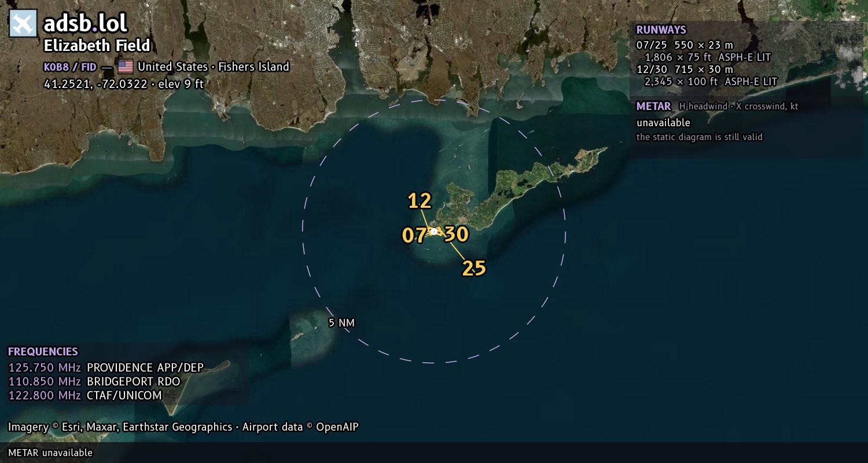Click the bottom 'METAR unavailable' status bar
This screenshot has height=463, width=868.
click(x=434, y=453)
